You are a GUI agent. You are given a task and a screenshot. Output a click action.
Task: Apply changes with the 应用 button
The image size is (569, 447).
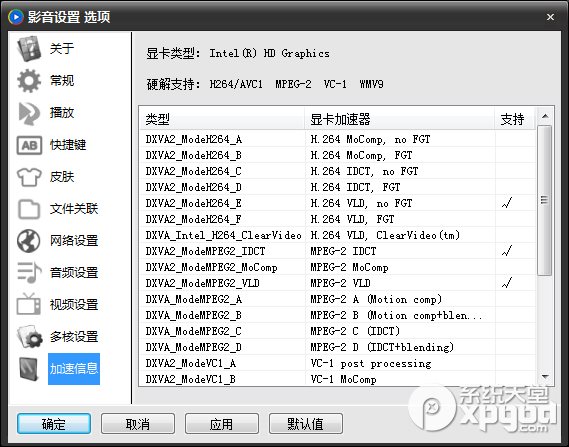pos(221,423)
